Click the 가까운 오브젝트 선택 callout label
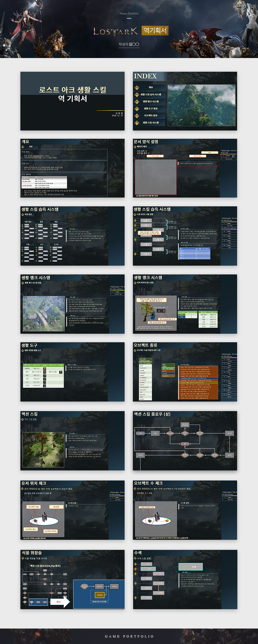This screenshot has height=644, width=258. 147,507
